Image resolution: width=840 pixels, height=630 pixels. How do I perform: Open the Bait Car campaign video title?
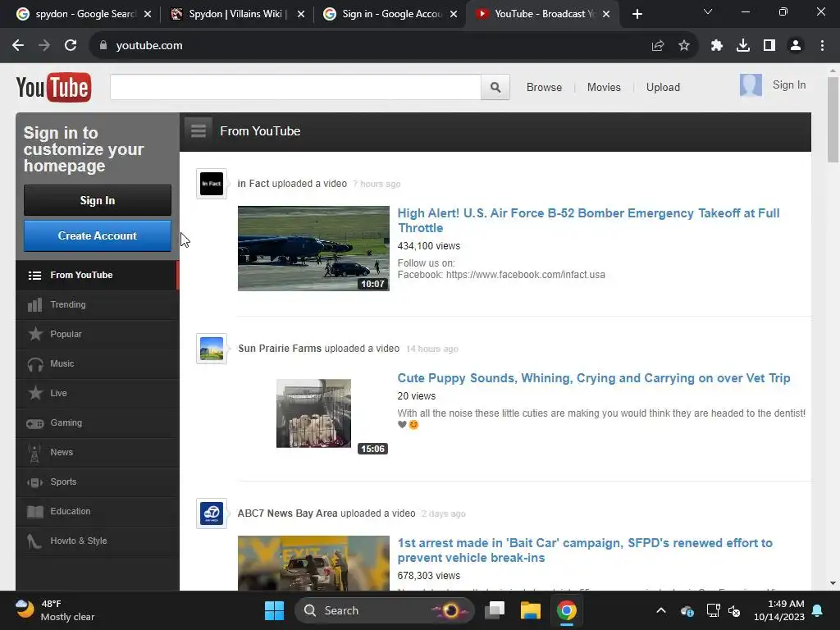585,550
